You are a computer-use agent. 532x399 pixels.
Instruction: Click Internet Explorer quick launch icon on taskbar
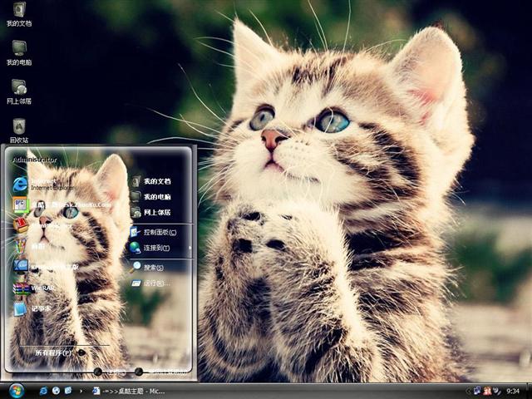pos(43,391)
